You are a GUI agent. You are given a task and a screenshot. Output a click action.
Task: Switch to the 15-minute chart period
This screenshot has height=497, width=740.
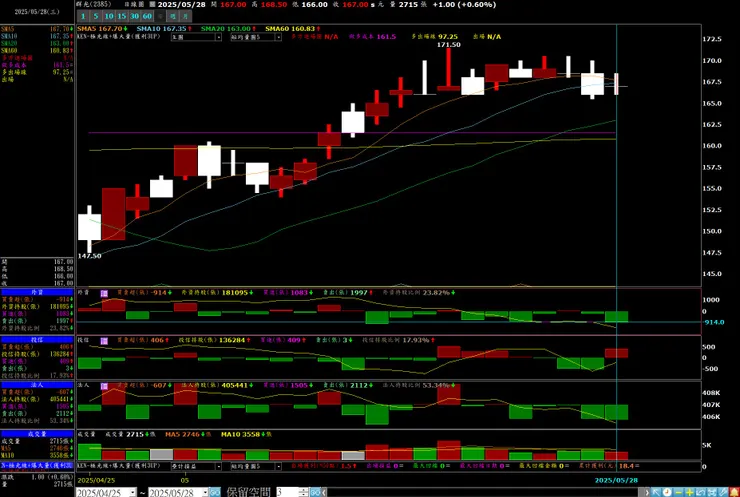(122, 16)
